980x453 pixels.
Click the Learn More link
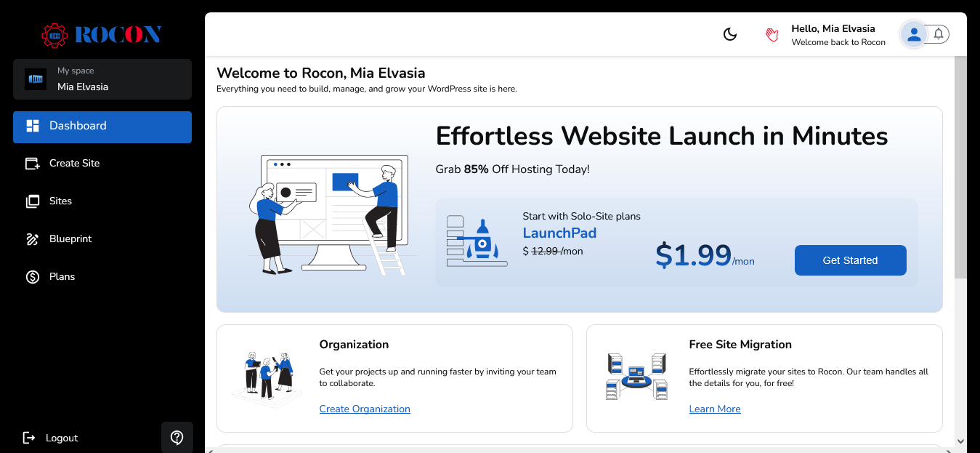pos(715,409)
